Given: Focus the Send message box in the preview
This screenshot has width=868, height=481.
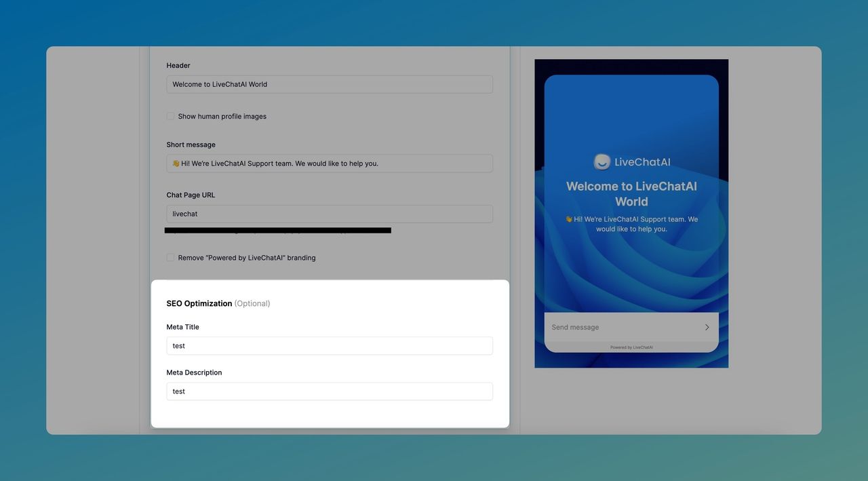Looking at the screenshot, I should coord(631,327).
